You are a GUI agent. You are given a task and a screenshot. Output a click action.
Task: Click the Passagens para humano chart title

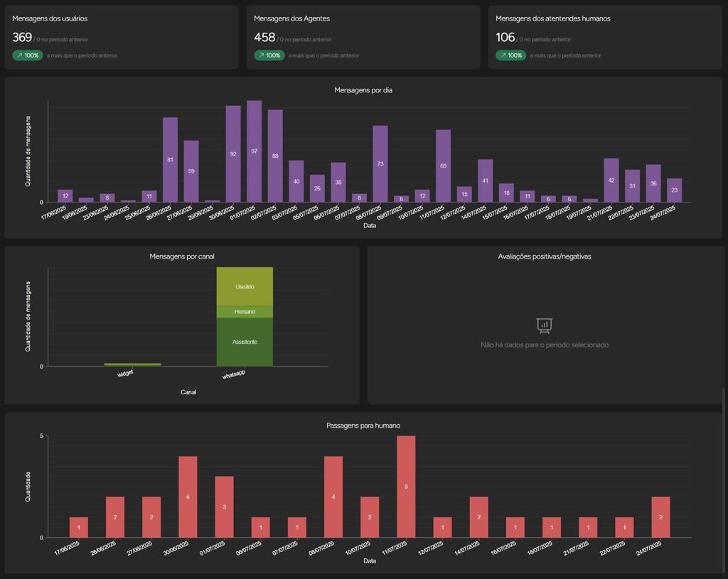(x=363, y=426)
